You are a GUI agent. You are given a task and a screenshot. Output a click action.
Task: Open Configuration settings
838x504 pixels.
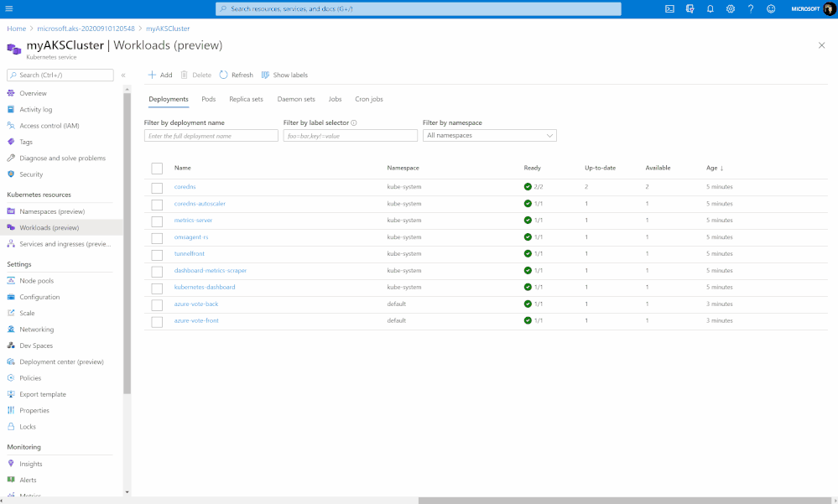39,297
